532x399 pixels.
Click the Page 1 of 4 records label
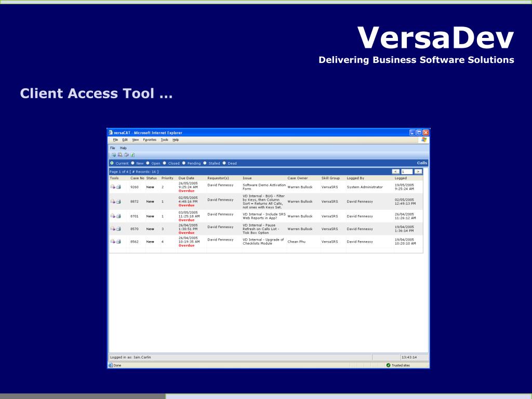pos(134,171)
